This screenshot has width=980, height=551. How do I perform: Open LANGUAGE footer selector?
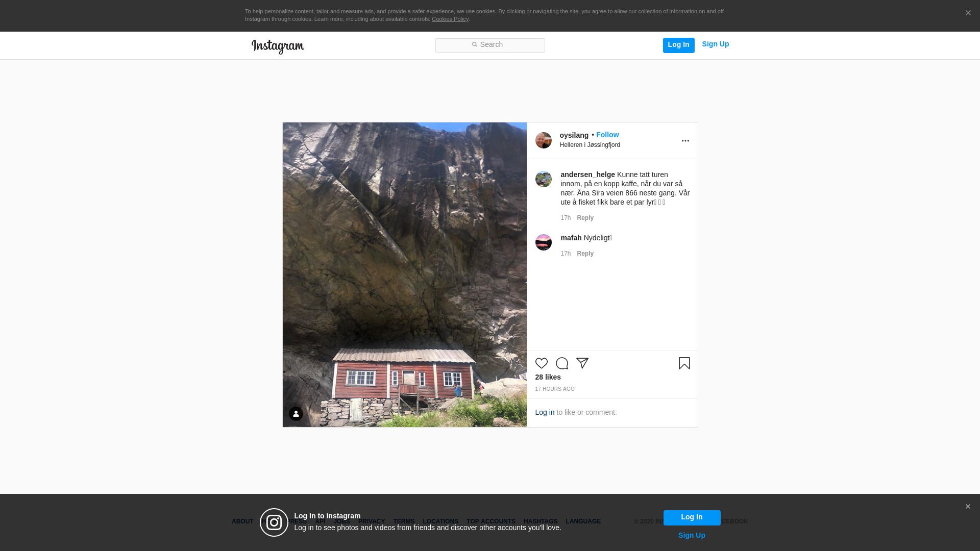(x=583, y=521)
